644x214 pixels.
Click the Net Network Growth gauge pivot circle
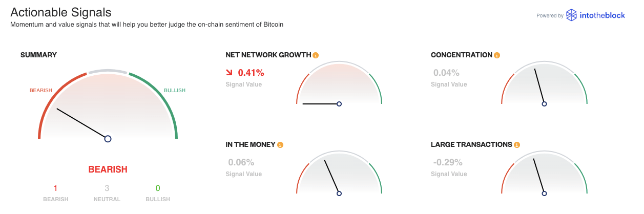pyautogui.click(x=339, y=104)
